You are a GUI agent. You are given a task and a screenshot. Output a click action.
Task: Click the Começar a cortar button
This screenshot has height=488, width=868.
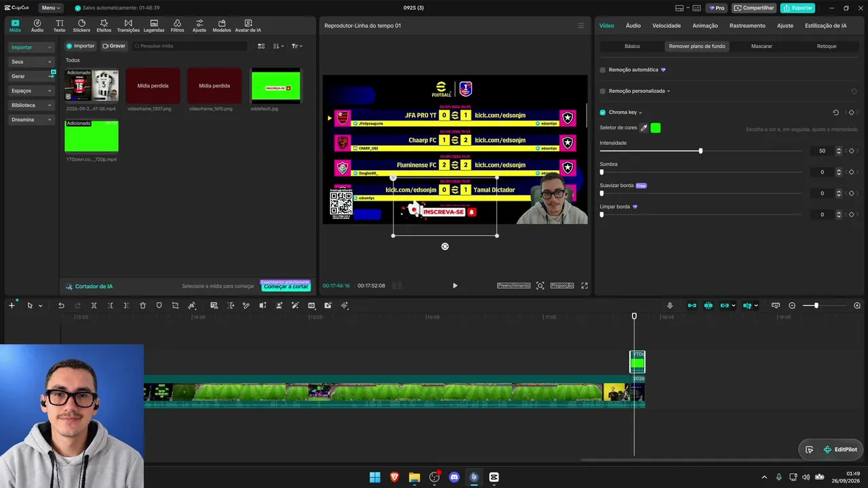(285, 286)
